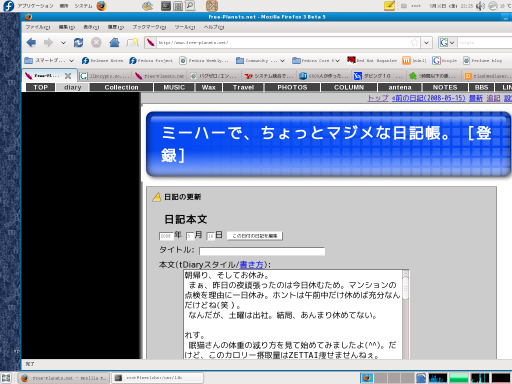The height and width of the screenshot is (384, 512).
Task: Click the new tab toolbar icon
Action: 133,42
